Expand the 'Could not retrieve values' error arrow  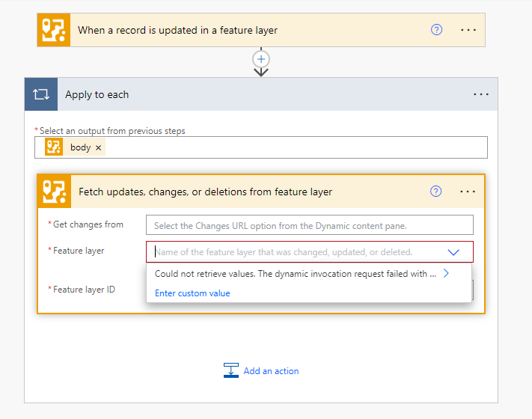point(446,274)
